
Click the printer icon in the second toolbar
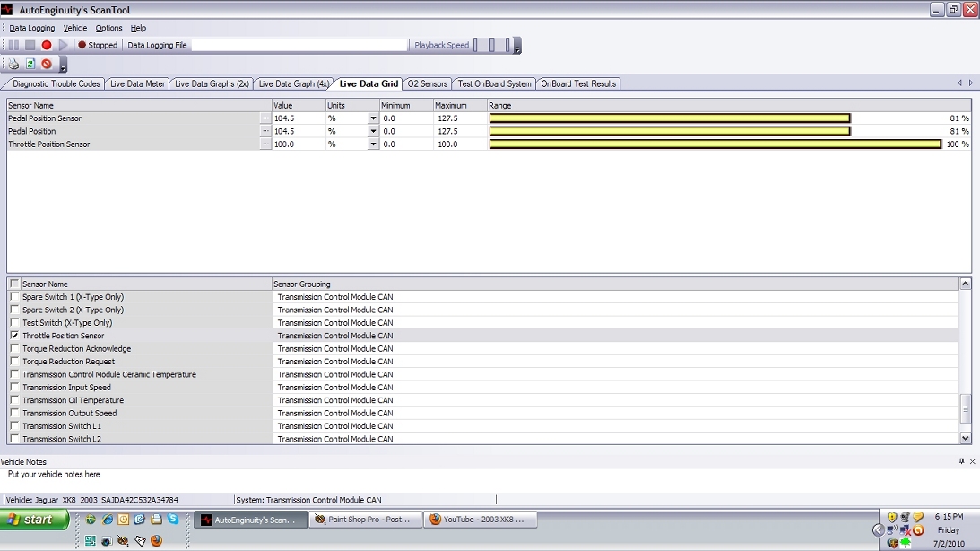pos(13,64)
